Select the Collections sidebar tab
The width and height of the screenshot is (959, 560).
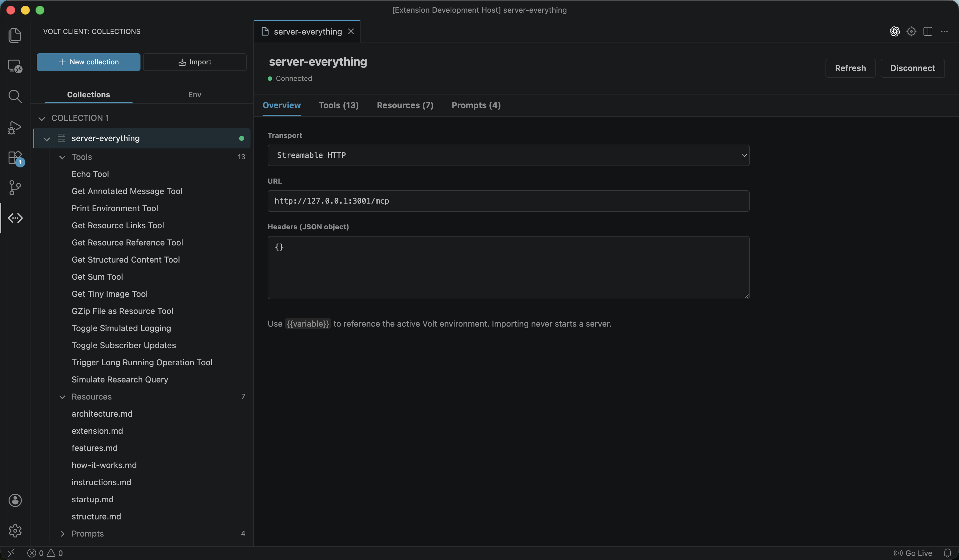coord(88,95)
